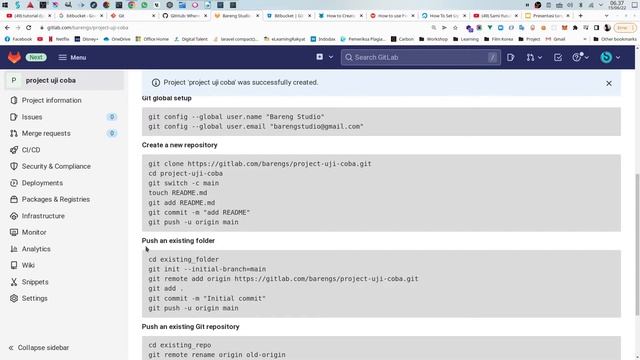Click the Deployments sidebar icon
This screenshot has width=640, height=360.
pyautogui.click(x=14, y=183)
